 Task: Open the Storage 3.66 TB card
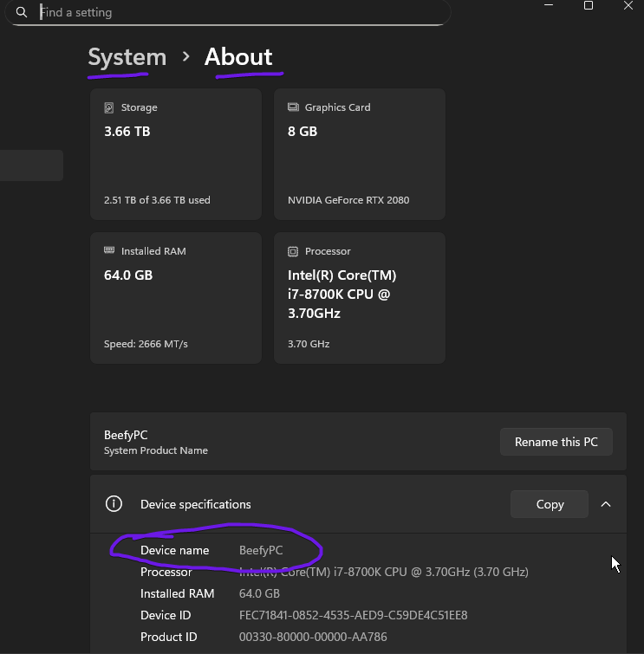tap(176, 154)
